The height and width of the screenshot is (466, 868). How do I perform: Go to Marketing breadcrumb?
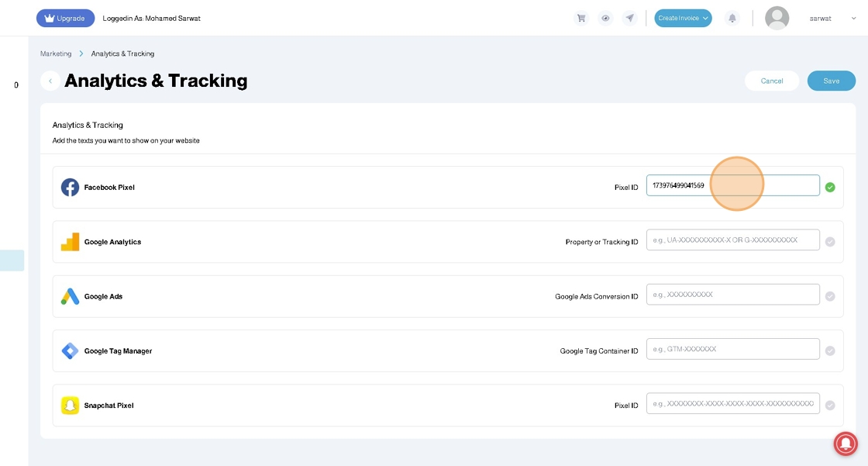click(56, 54)
